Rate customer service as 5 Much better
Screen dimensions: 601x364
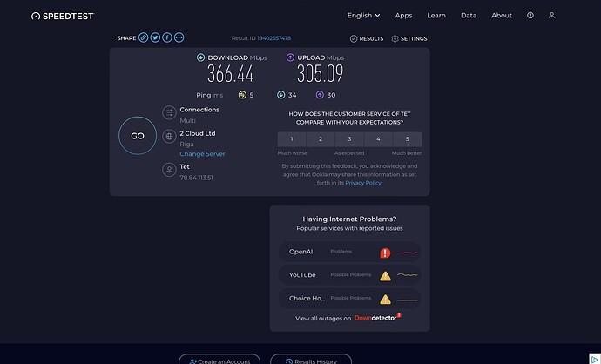click(408, 139)
